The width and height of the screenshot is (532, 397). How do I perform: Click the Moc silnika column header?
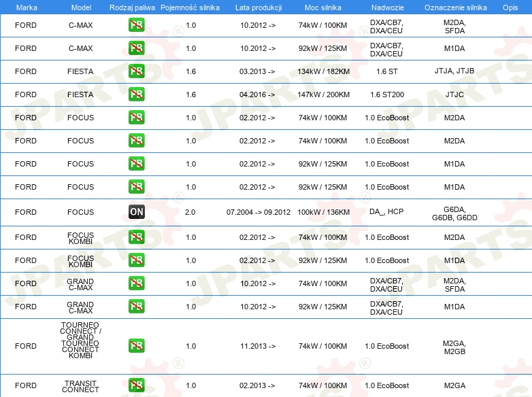324,7
